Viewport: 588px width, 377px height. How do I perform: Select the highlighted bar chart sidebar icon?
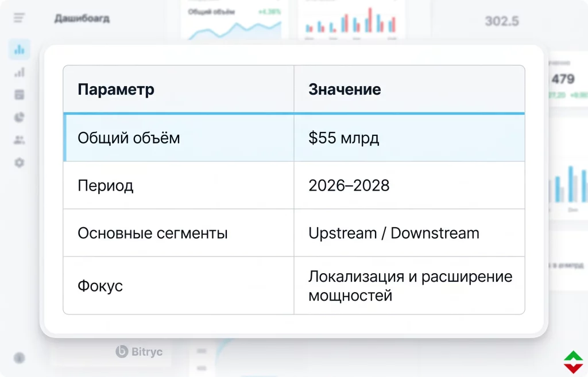[x=20, y=49]
